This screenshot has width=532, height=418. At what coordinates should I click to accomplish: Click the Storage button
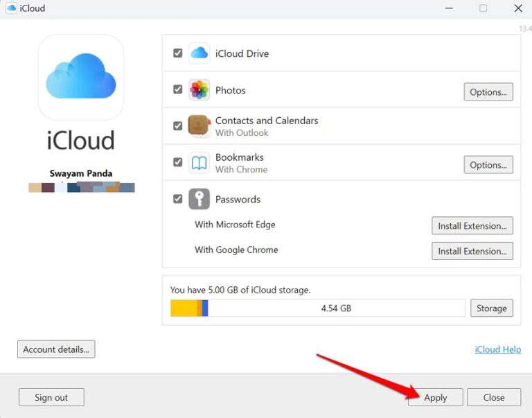click(x=491, y=308)
